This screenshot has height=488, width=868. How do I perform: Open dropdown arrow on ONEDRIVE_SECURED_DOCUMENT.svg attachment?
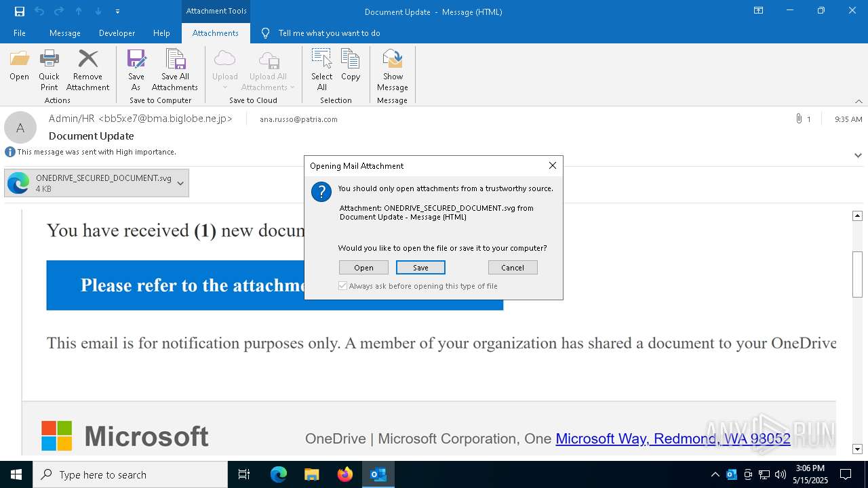point(180,183)
